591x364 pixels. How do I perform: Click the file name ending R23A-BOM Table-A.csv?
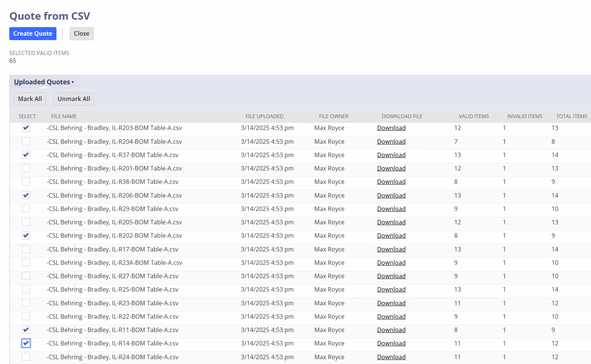pos(114,263)
